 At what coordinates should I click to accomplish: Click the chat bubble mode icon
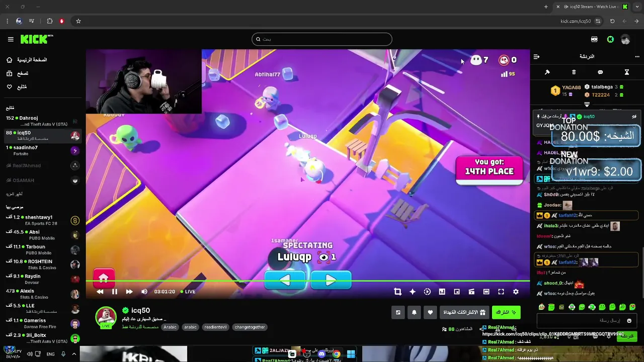[x=600, y=72]
